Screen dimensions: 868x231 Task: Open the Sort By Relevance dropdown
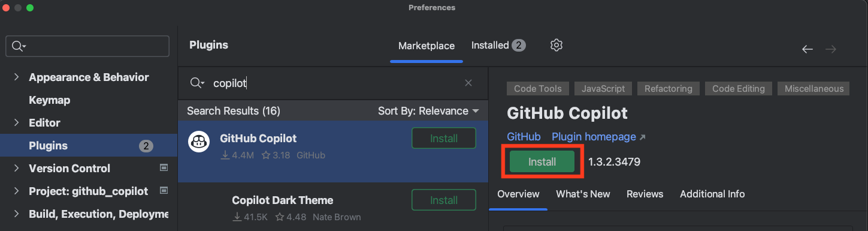[428, 111]
